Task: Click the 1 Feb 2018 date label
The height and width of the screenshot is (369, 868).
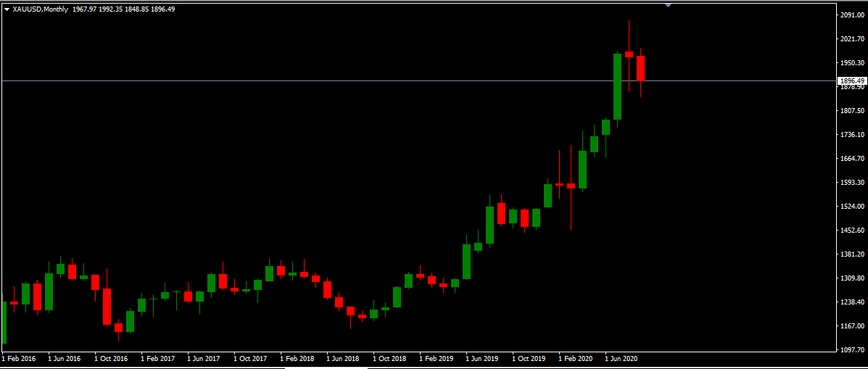Action: pos(297,359)
